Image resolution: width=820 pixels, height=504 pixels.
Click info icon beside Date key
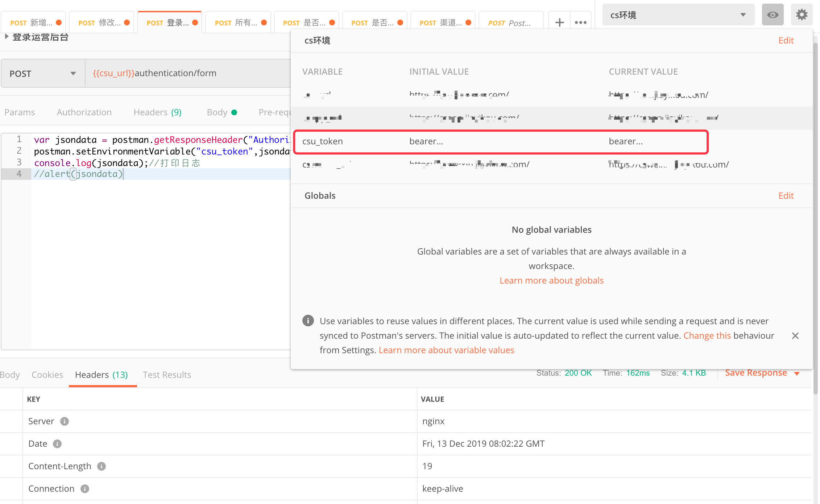click(x=58, y=443)
